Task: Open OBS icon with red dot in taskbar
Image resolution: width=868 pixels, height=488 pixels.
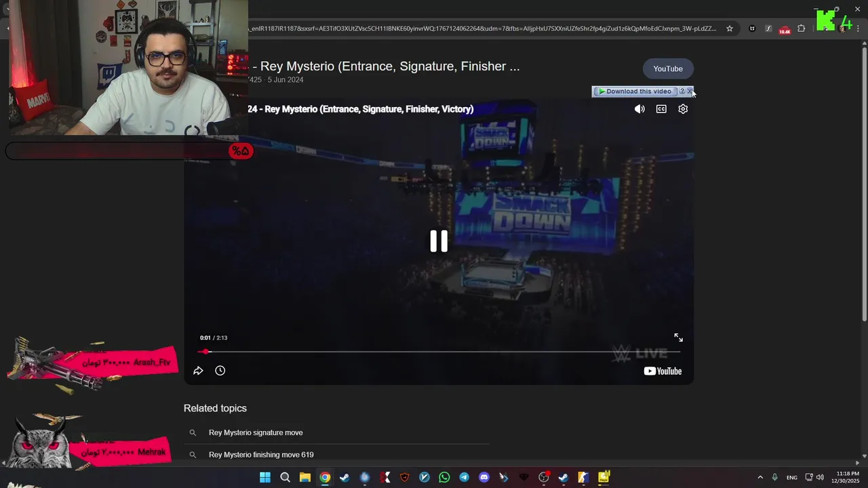Action: click(x=544, y=477)
